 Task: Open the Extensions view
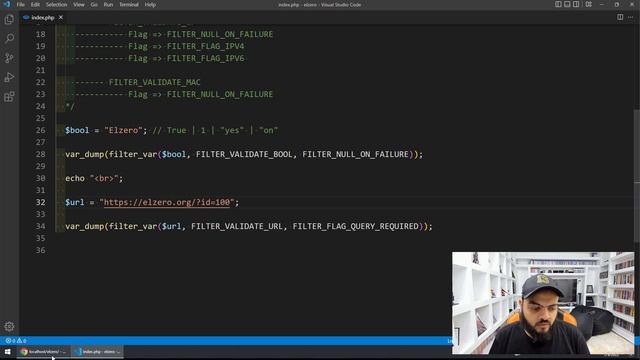coord(9,97)
